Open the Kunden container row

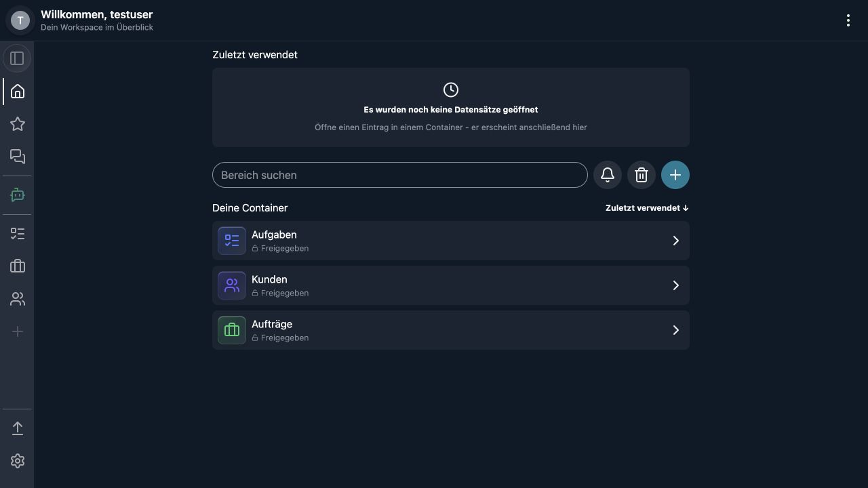tap(451, 285)
